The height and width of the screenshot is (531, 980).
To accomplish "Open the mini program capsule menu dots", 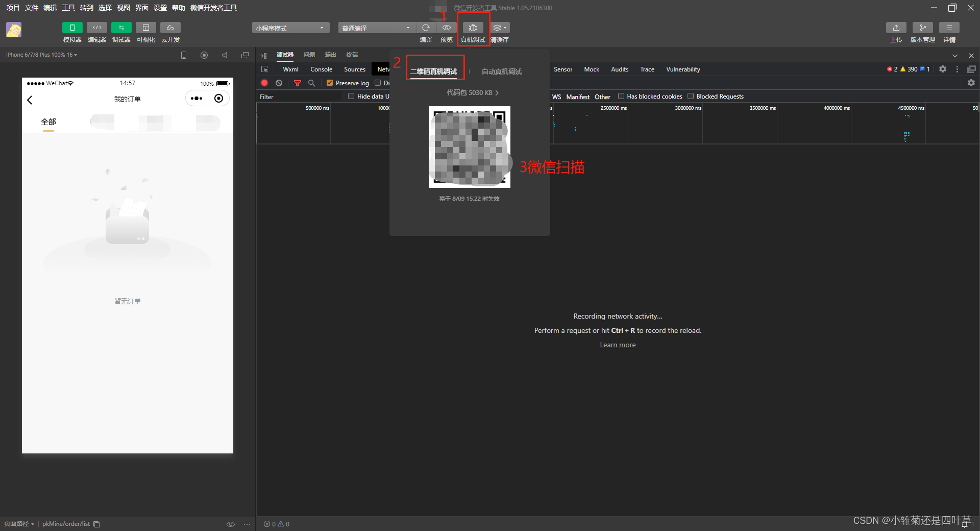I will point(197,99).
